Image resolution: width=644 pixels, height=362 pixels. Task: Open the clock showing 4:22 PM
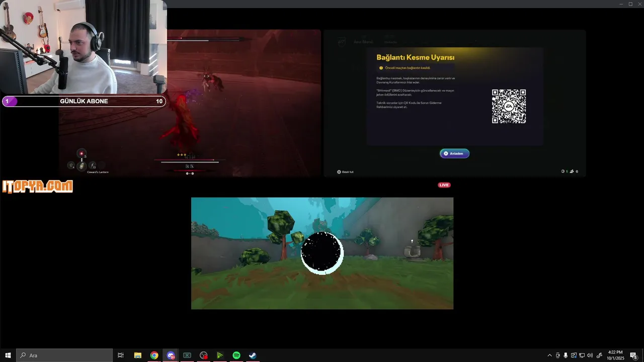[x=615, y=355]
